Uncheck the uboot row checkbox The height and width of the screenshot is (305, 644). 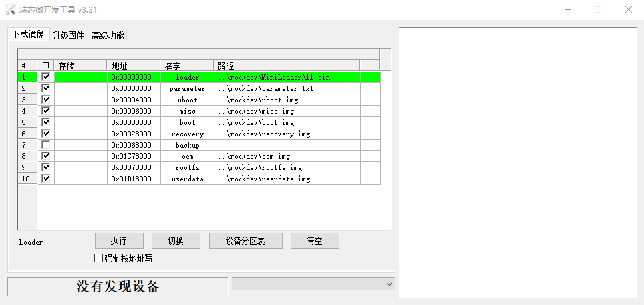(46, 100)
